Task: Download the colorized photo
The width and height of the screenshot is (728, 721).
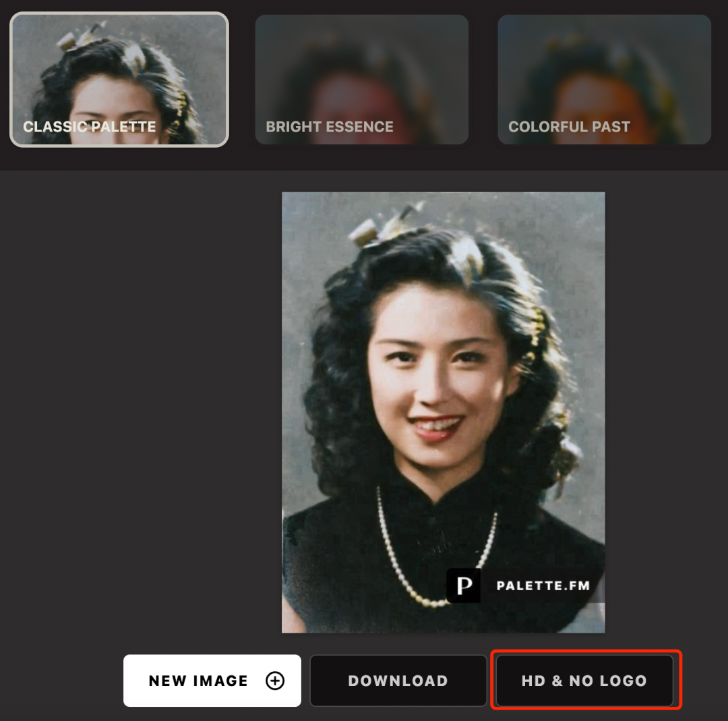Action: point(398,681)
